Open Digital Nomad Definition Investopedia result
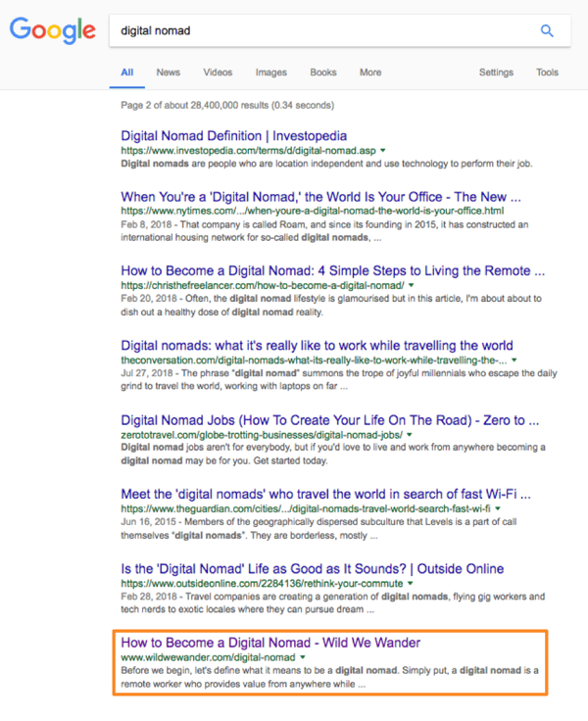This screenshot has width=588, height=721. tap(233, 136)
